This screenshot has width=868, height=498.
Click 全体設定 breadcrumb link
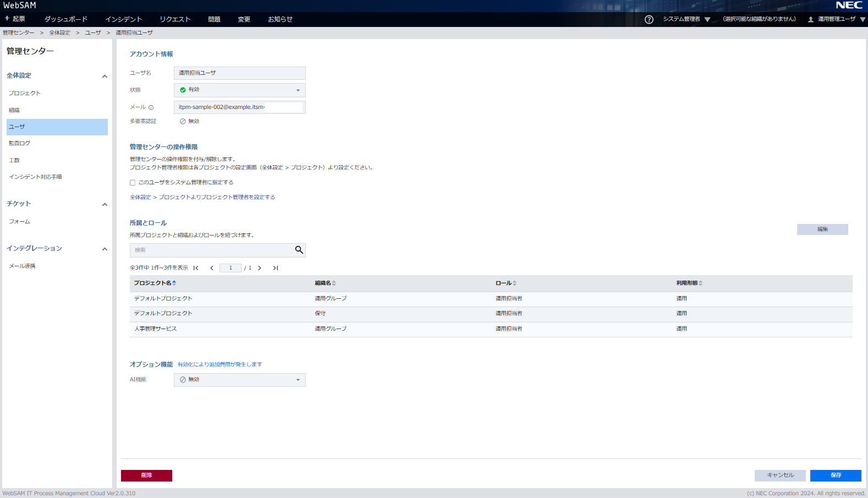pos(60,33)
